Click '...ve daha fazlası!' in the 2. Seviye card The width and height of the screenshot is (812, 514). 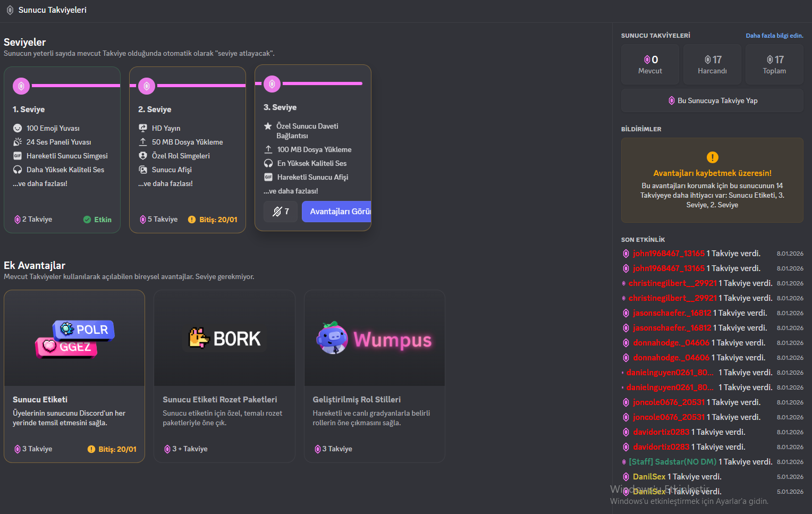[x=165, y=183]
